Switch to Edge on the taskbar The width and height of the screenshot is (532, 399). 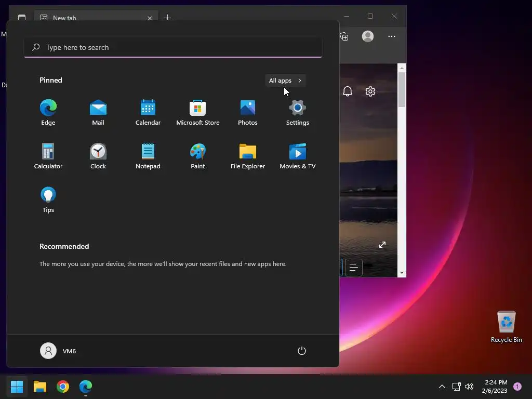[x=86, y=387]
